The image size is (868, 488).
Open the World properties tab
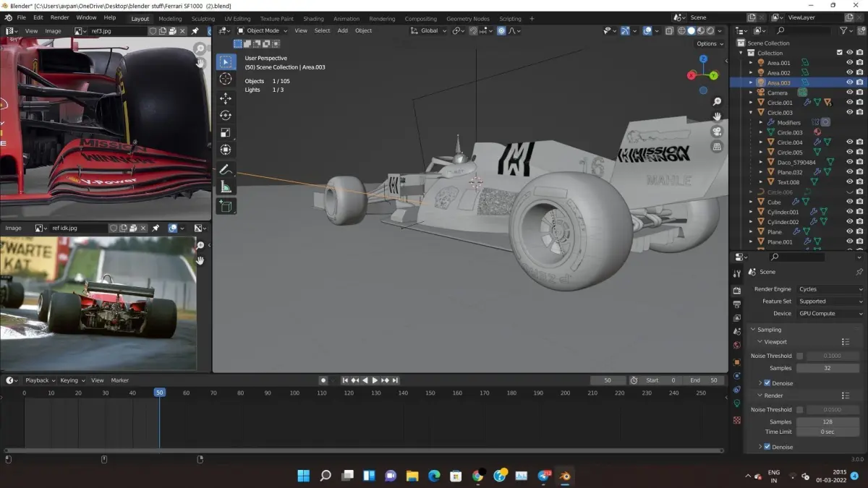pyautogui.click(x=737, y=346)
